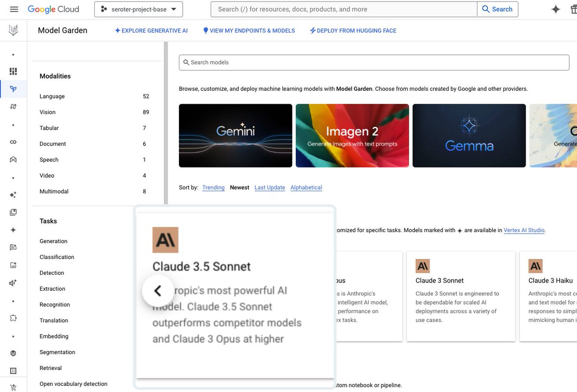
Task: Open the chat text sparkle sidebar icon
Action: (x=13, y=247)
